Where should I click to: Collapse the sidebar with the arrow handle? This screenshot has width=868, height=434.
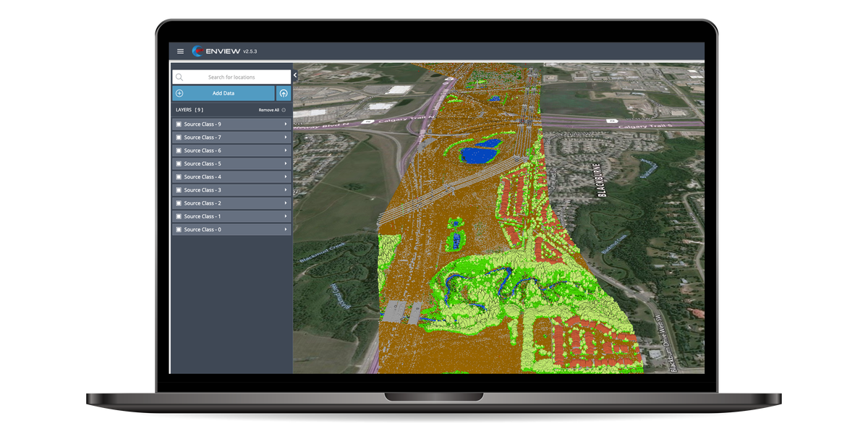295,75
